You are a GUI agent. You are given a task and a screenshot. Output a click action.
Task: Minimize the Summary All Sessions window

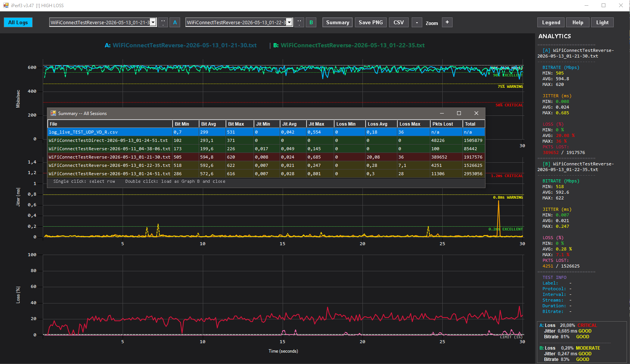442,113
